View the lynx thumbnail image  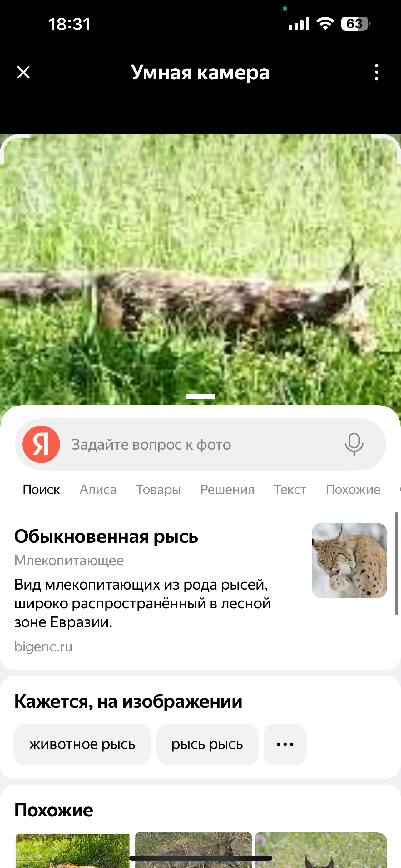tap(349, 561)
